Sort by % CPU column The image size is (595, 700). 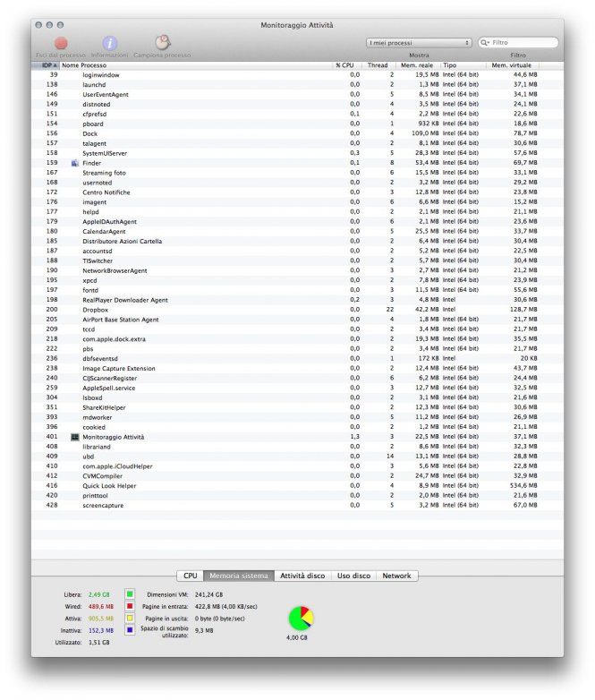tap(347, 65)
